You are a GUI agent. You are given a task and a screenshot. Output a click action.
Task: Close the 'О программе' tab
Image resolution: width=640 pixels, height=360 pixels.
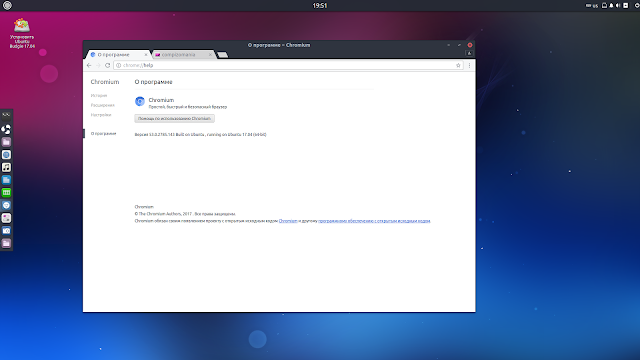click(x=146, y=55)
